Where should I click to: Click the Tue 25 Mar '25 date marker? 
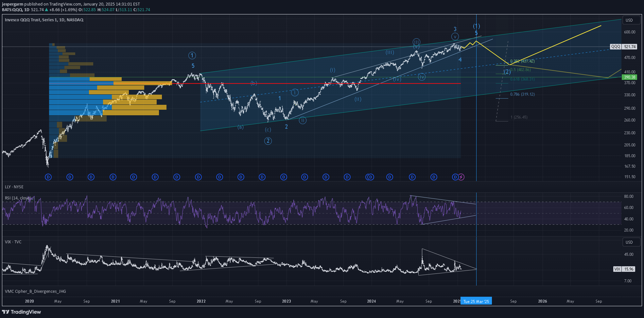(476, 301)
